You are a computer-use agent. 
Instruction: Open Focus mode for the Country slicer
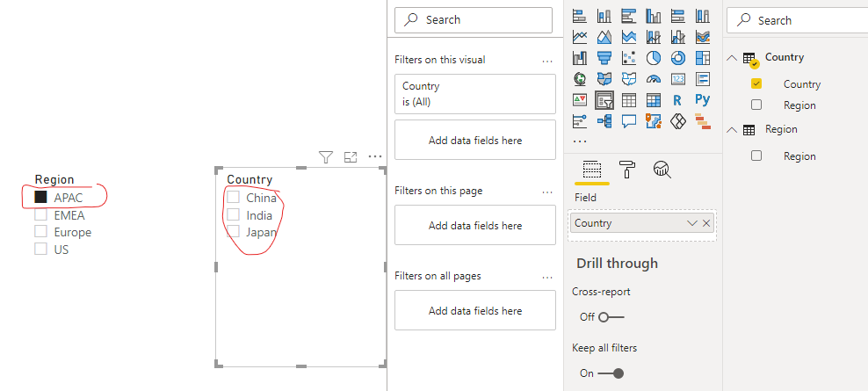point(351,157)
